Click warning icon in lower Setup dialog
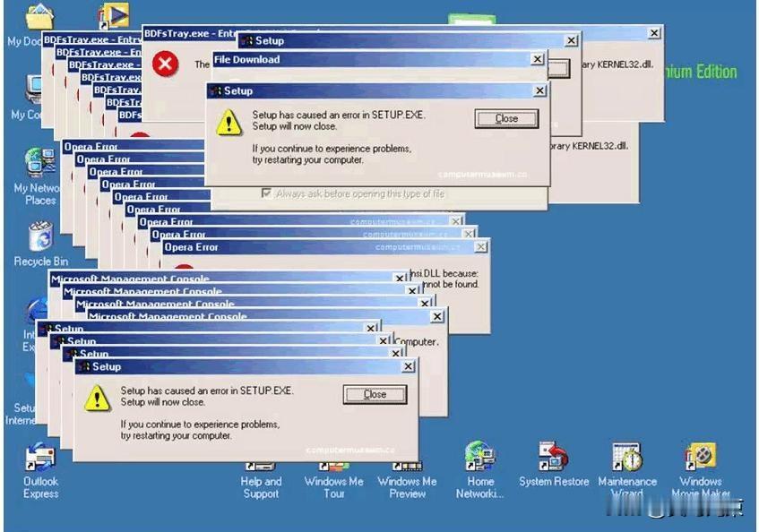The image size is (759, 532). point(97,398)
